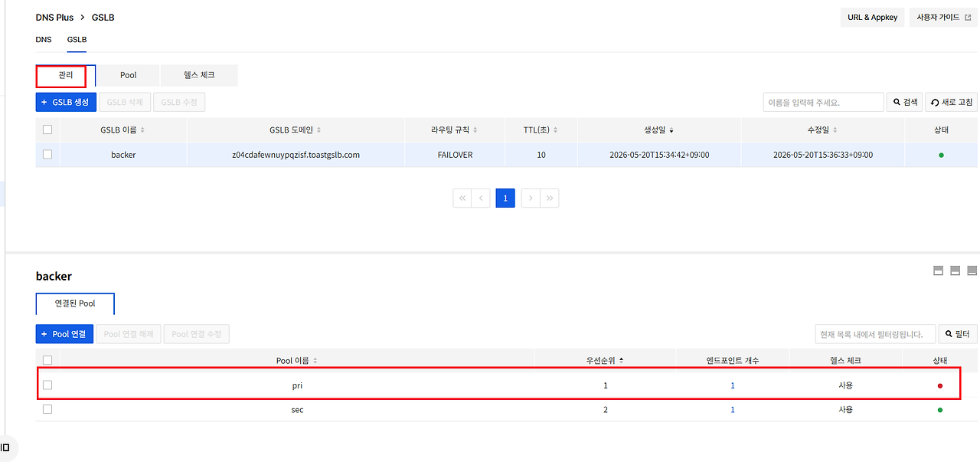Click the pri pool name
The height and width of the screenshot is (462, 980).
pos(297,385)
